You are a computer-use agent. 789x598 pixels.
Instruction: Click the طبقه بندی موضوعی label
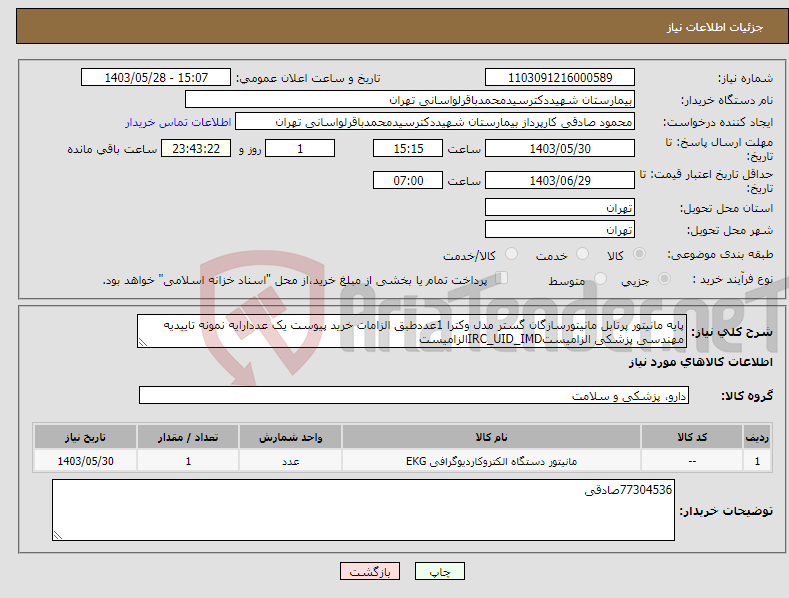pyautogui.click(x=720, y=254)
